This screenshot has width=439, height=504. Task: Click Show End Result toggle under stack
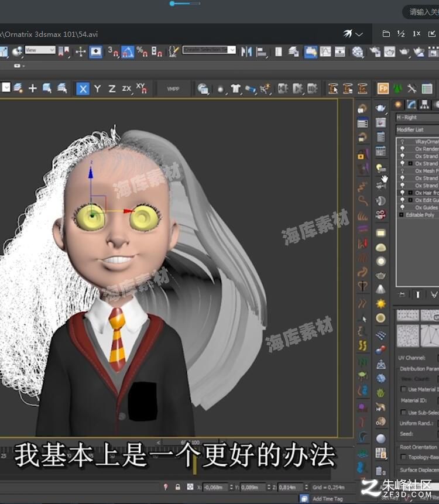pyautogui.click(x=418, y=295)
